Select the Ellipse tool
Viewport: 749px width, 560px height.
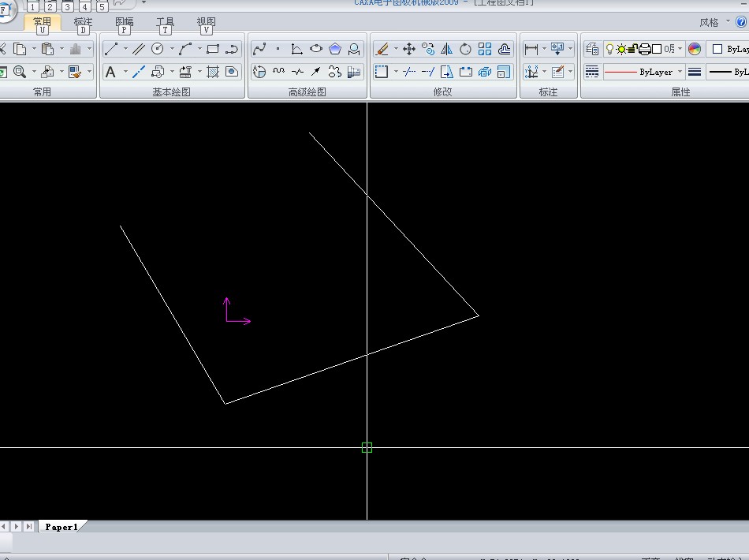click(x=315, y=49)
